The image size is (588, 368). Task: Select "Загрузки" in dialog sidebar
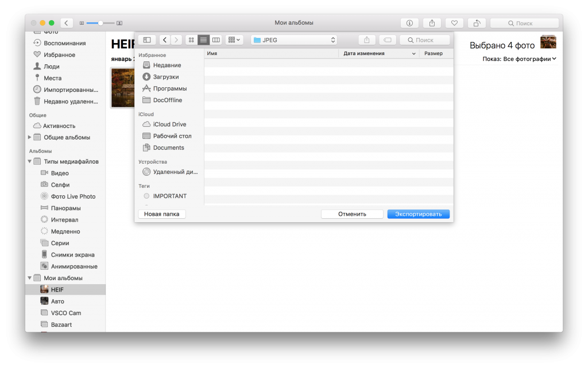click(x=165, y=77)
